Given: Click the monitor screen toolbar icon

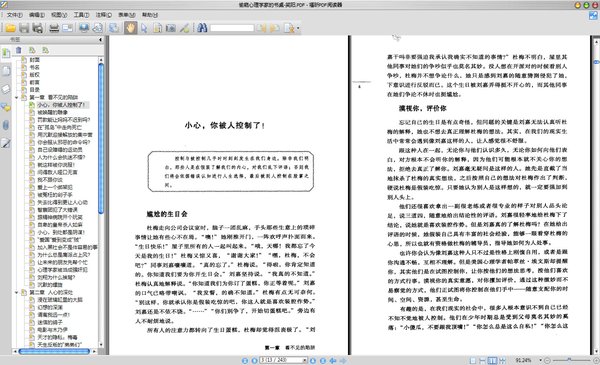Looking at the screenshot, I should (84, 28).
